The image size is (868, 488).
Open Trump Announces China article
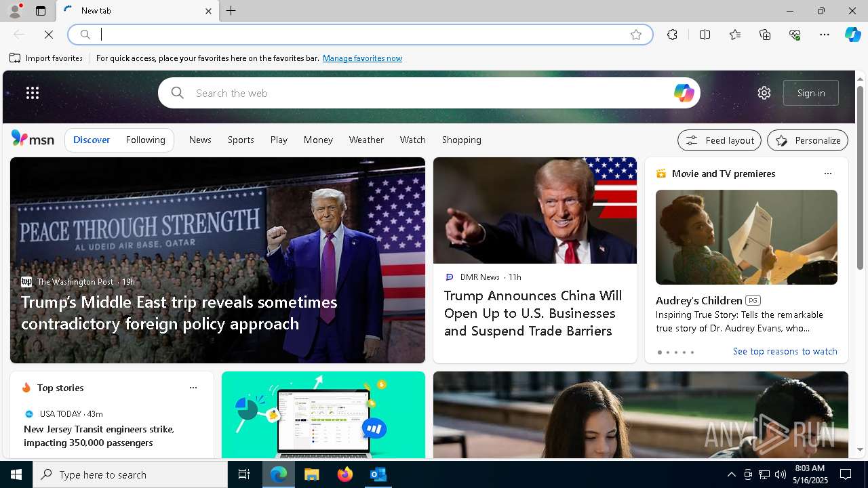pos(532,313)
